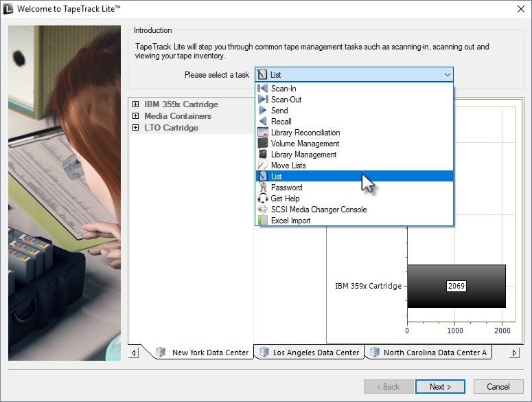Collapse the task dropdown with its arrow
This screenshot has height=402, width=532.
click(x=447, y=74)
